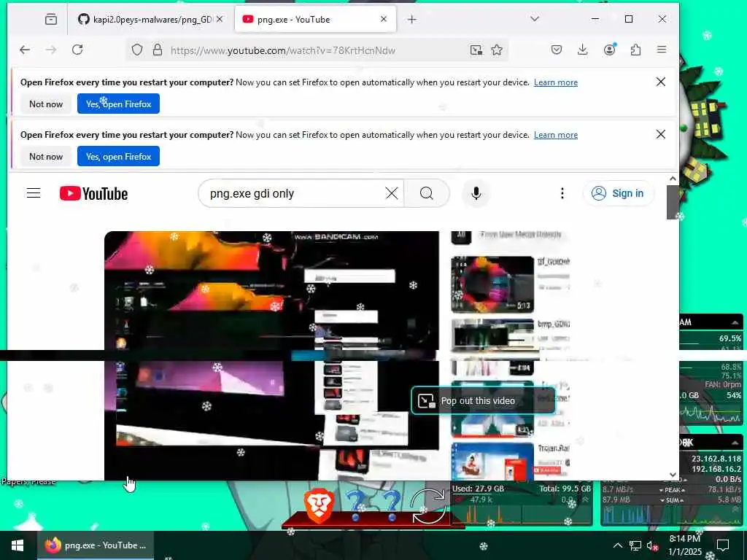Start voice search with microphone
747x560 pixels.
[476, 192]
